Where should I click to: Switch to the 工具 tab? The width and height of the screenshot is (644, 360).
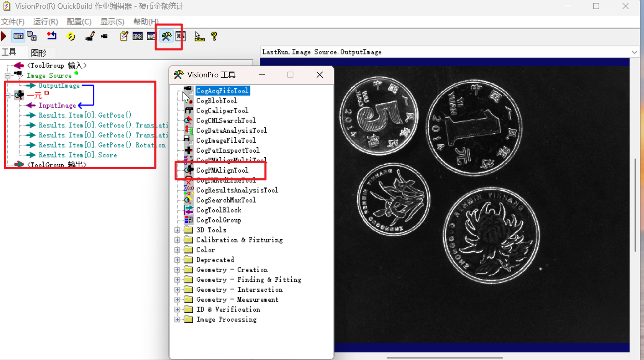pos(9,52)
